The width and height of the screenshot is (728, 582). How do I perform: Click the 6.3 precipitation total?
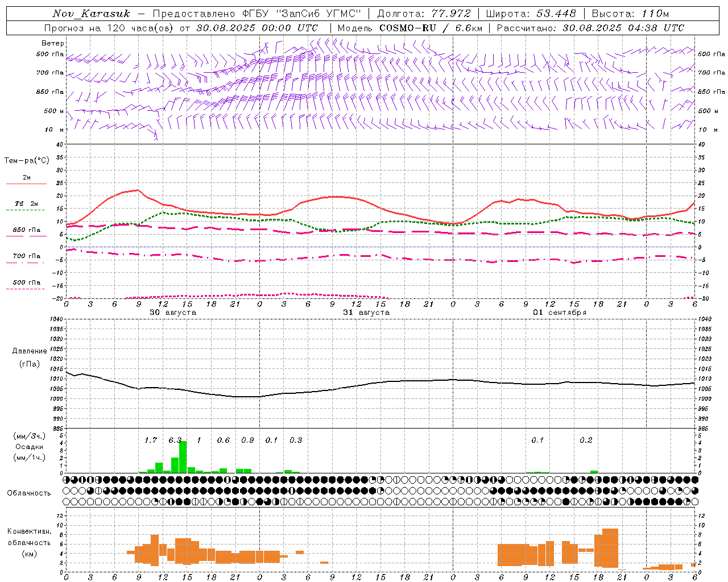[x=175, y=440]
